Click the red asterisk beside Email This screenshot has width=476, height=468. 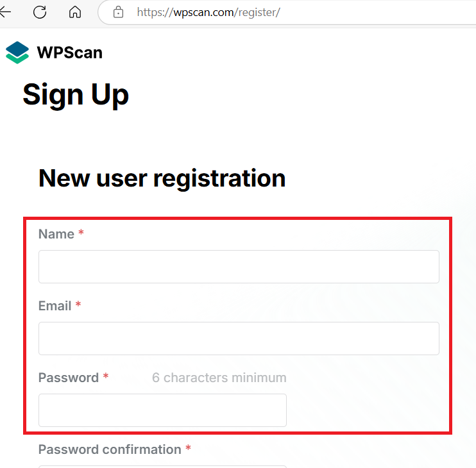coord(78,306)
